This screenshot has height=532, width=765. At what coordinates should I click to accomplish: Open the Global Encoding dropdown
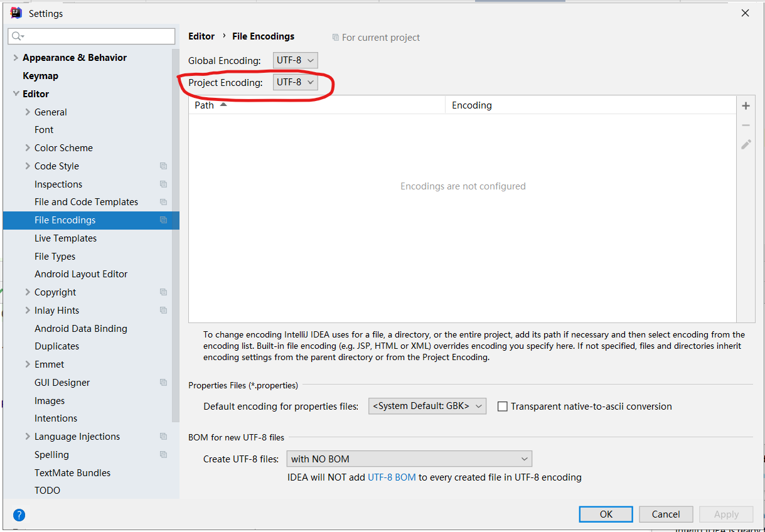click(296, 61)
